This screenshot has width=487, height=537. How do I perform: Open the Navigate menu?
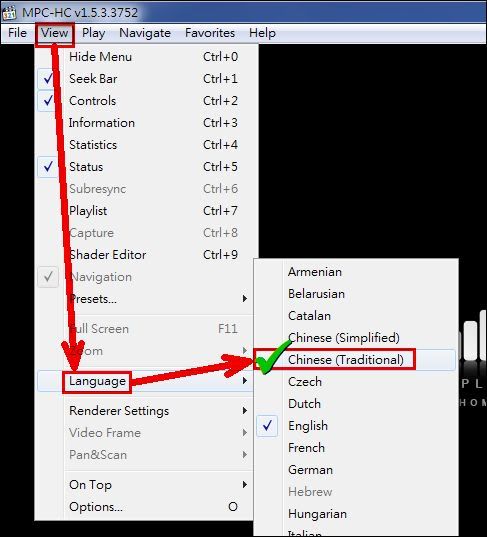145,33
